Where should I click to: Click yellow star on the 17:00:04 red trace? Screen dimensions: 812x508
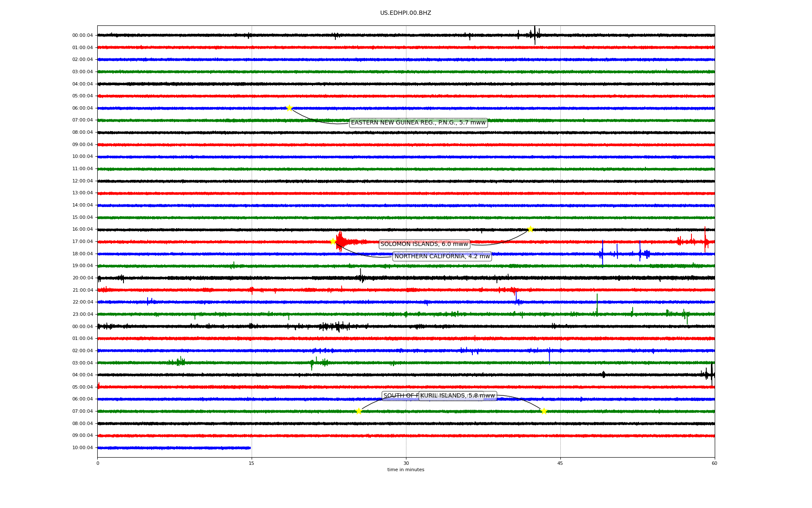pos(333,242)
